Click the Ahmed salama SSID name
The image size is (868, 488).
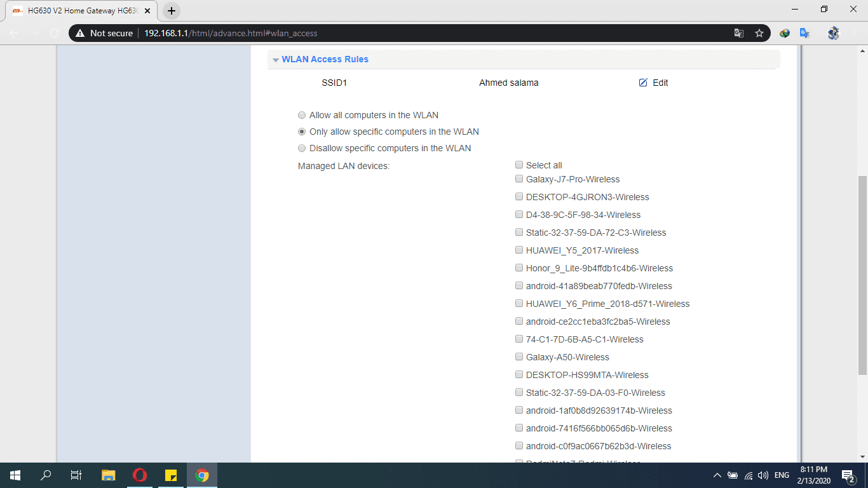[508, 83]
